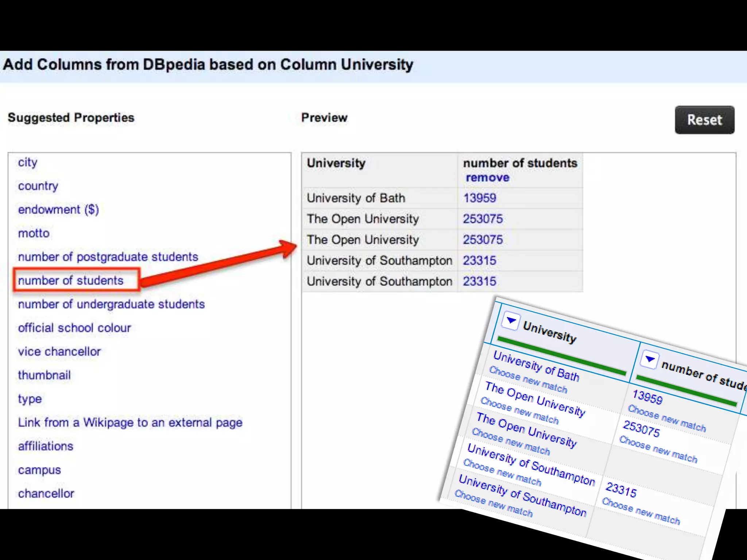Add number of postgraduate students property

coord(108,257)
